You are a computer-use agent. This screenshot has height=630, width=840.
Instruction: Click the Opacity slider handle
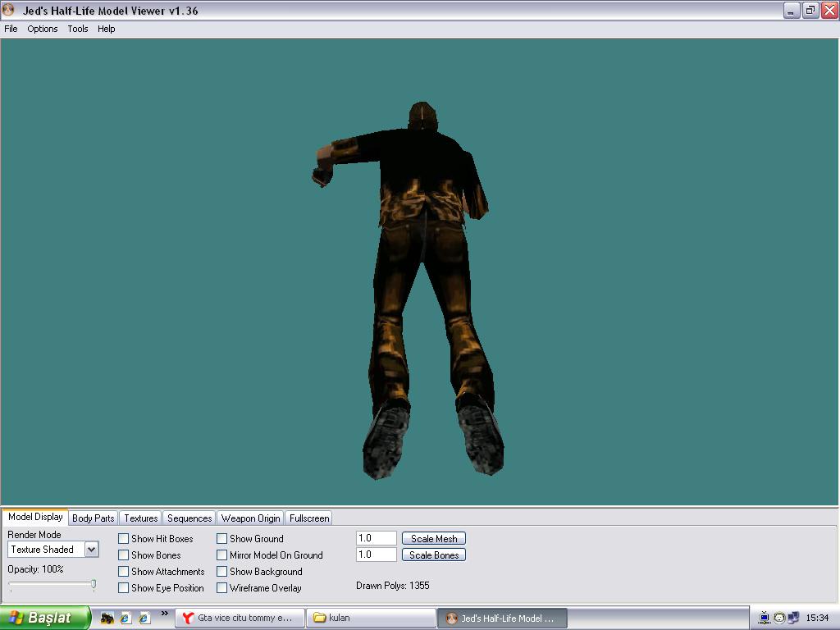(x=94, y=585)
